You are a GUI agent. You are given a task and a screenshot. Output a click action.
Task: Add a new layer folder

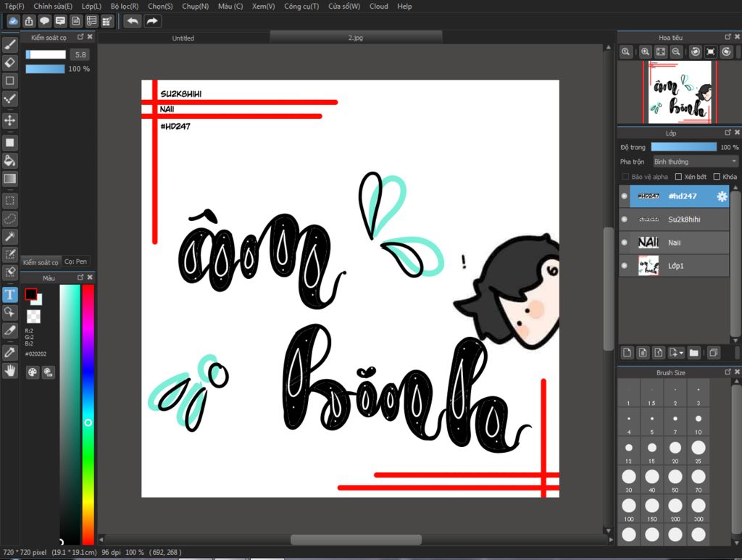click(693, 353)
